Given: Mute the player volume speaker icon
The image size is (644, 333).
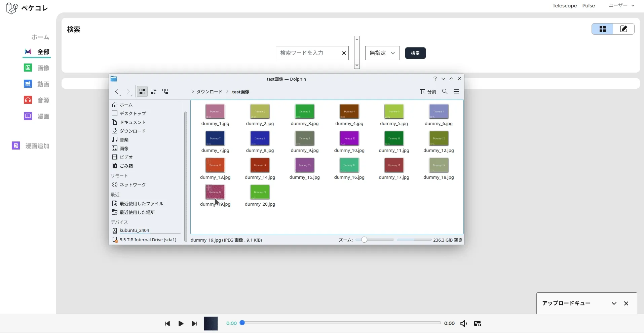Looking at the screenshot, I should [x=463, y=324].
